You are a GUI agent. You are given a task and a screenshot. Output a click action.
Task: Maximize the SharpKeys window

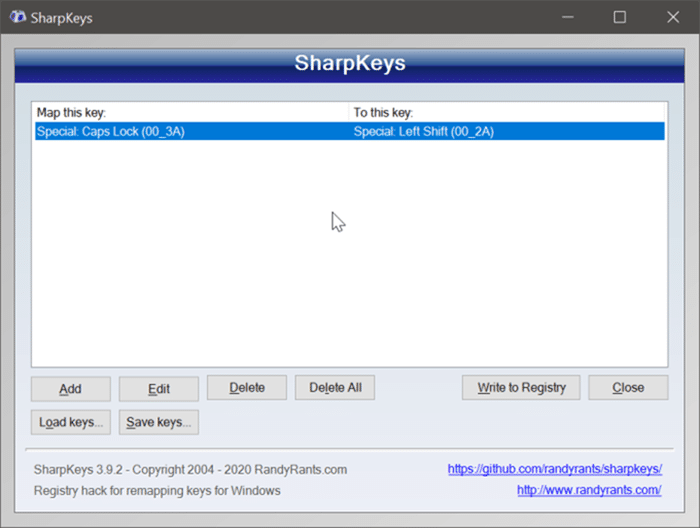click(620, 17)
